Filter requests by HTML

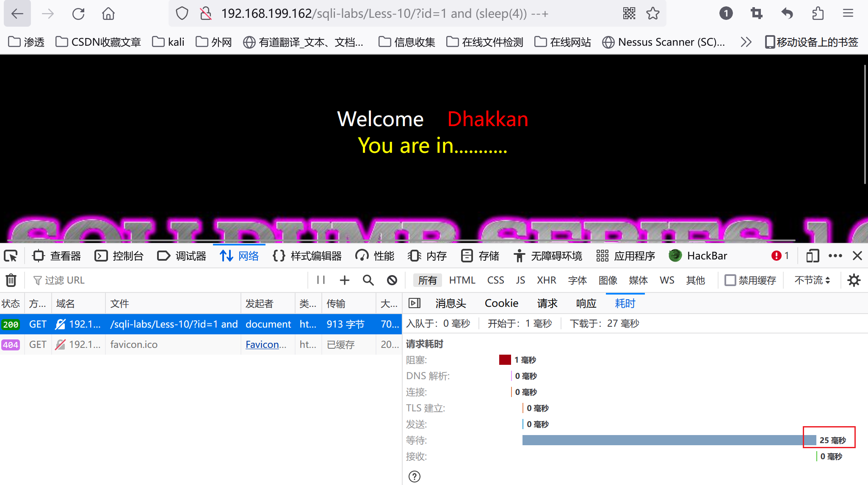coord(462,280)
